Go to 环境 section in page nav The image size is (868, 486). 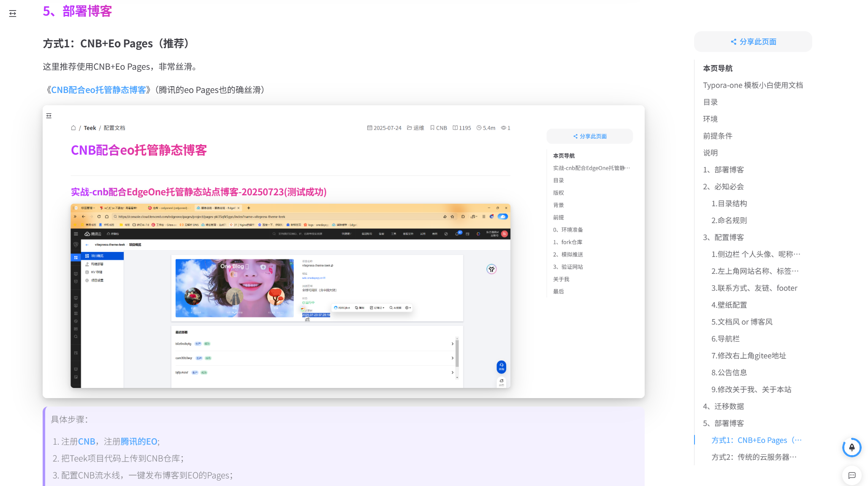tap(710, 119)
